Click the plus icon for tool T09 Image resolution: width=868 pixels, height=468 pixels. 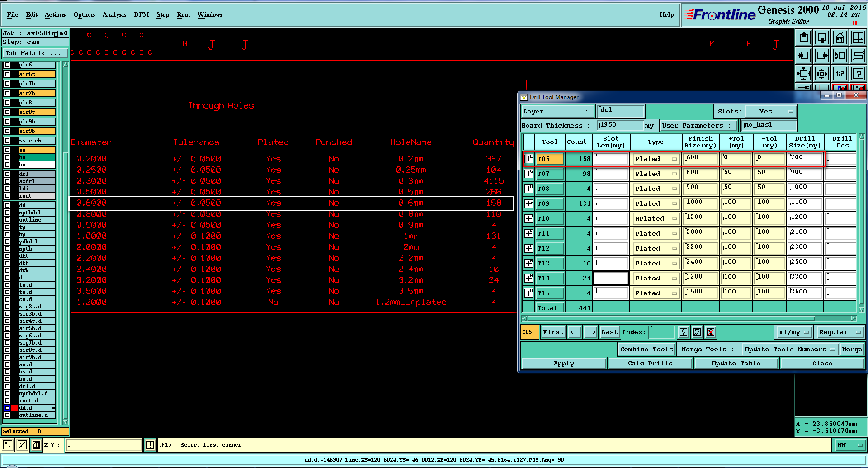[529, 203]
